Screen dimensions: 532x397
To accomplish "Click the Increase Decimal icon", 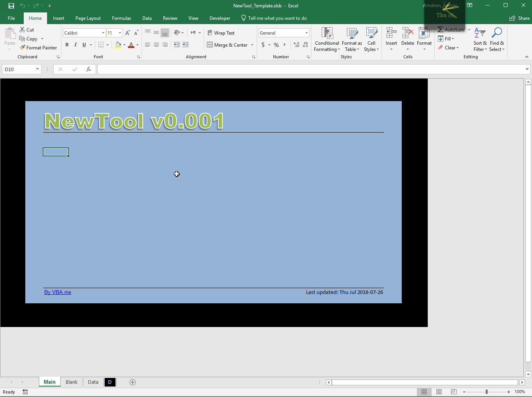I will click(x=296, y=45).
